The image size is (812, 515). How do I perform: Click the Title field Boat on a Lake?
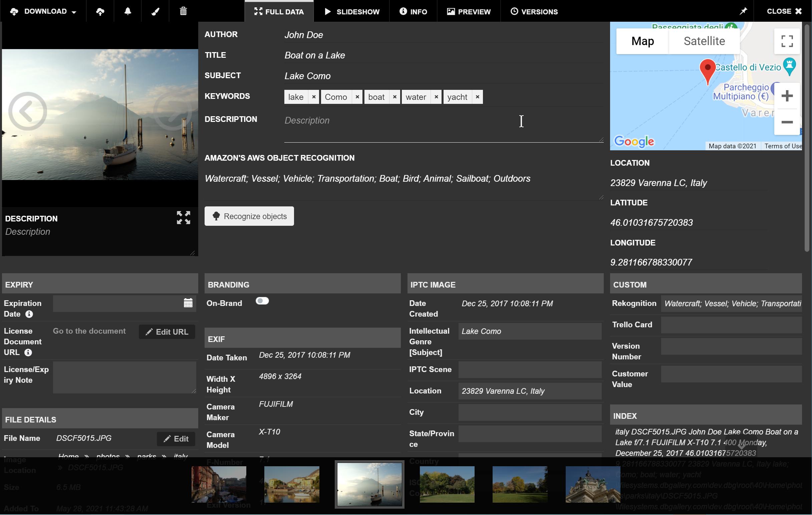444,55
